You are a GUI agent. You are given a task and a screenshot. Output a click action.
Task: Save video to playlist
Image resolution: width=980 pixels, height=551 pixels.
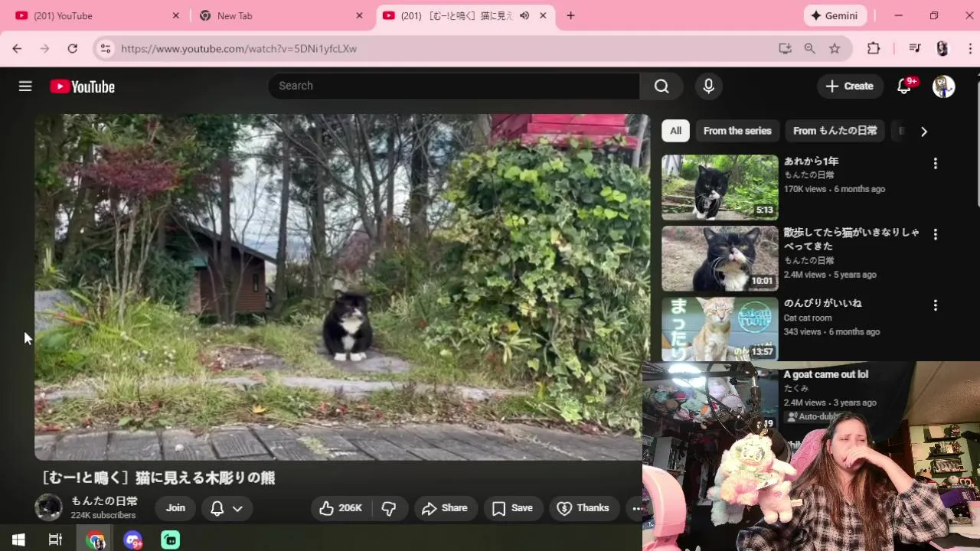click(x=512, y=508)
